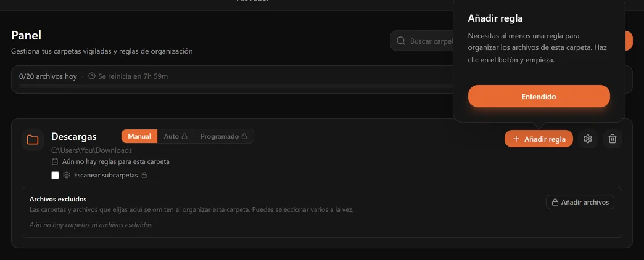Click 'Aún no hay reglas para esta carpeta'
Screen dimensions: 644x260
tap(116, 161)
